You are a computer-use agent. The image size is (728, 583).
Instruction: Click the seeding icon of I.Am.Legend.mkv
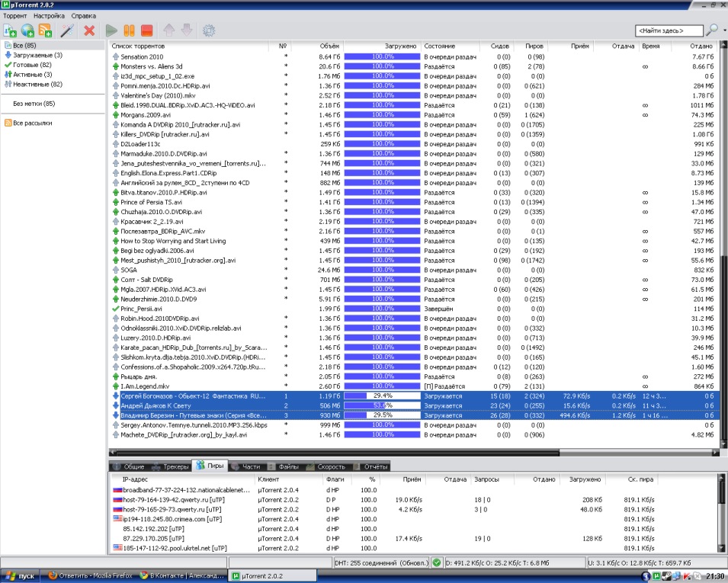pyautogui.click(x=116, y=386)
